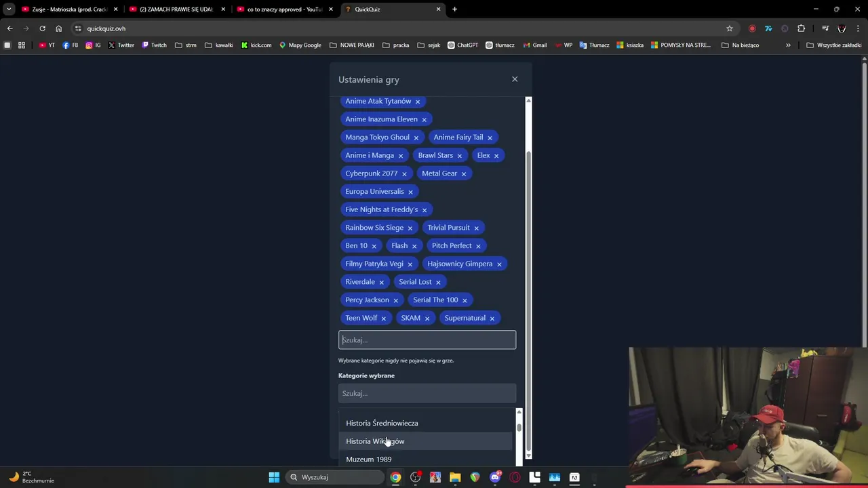Remove the Anime Fairy Tail tag

coord(490,138)
